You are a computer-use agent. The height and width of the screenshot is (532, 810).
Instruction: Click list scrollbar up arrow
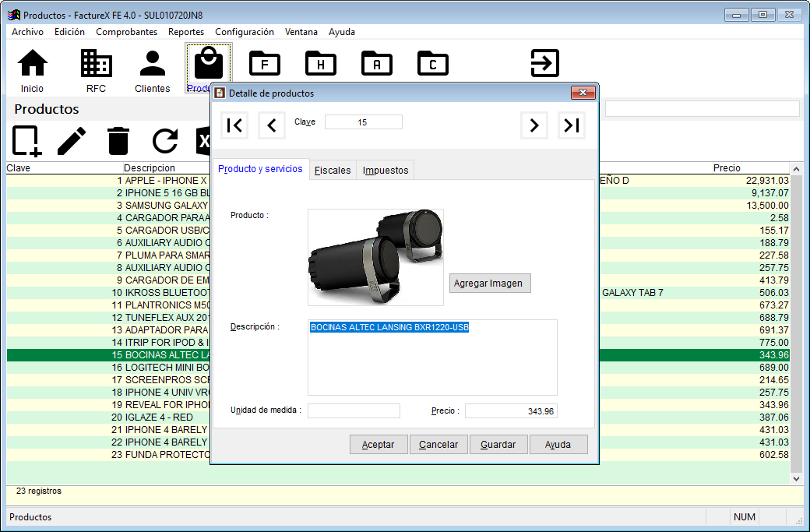coord(796,169)
